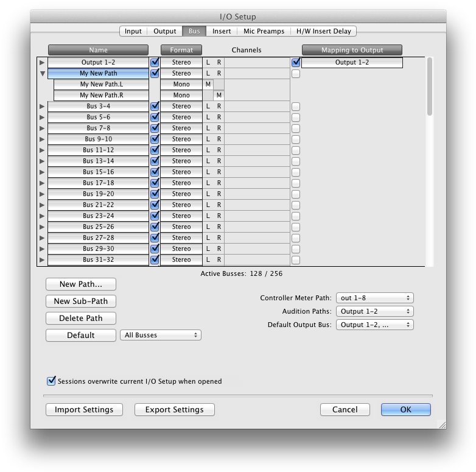The image size is (476, 472).
Task: Expand the Bus 3-4 path
Action: pyautogui.click(x=42, y=107)
